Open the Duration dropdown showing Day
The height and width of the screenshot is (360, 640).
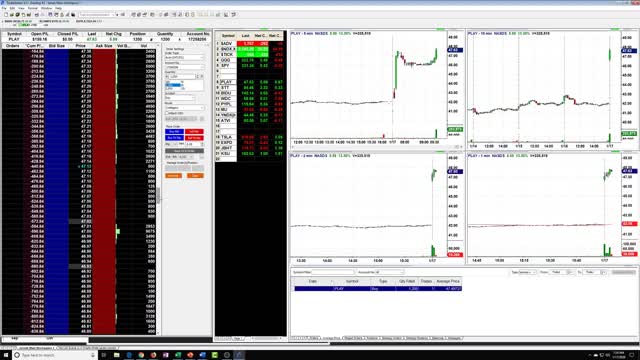(x=180, y=98)
